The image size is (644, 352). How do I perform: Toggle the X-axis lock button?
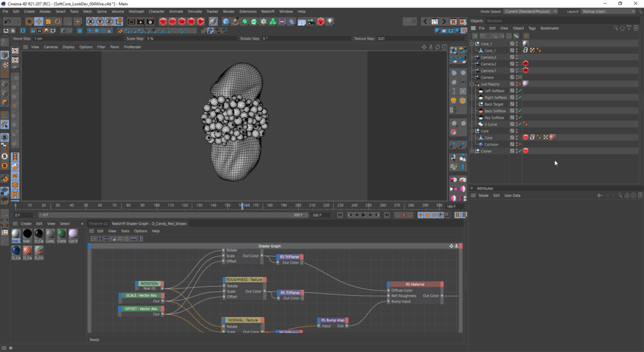point(90,21)
